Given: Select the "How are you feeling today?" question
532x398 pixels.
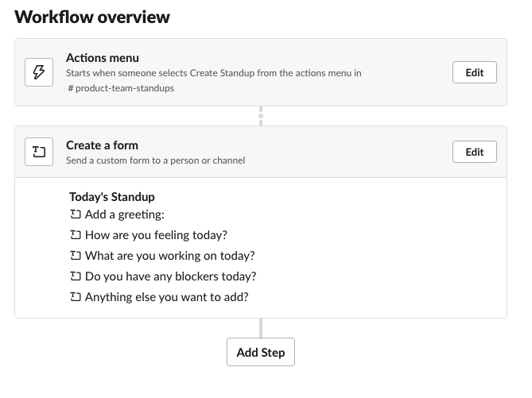Looking at the screenshot, I should click(156, 235).
